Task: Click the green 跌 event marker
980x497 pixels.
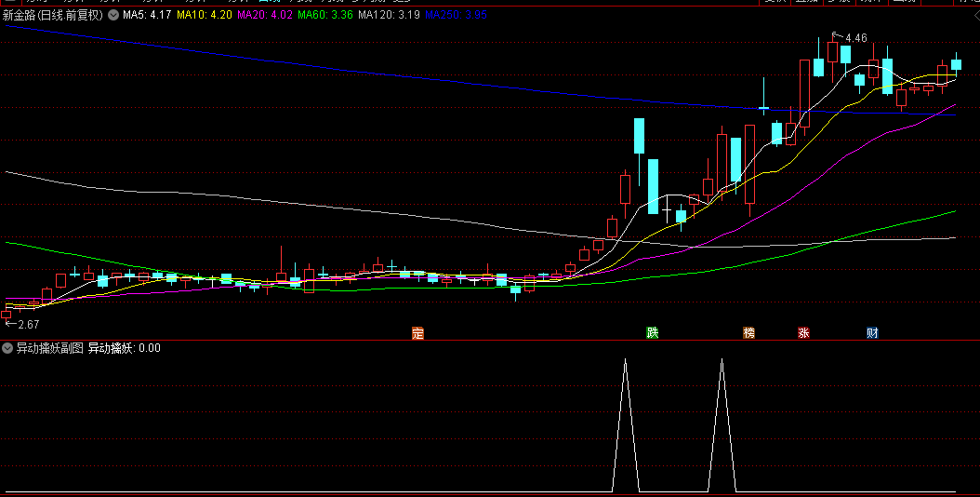Action: click(652, 333)
